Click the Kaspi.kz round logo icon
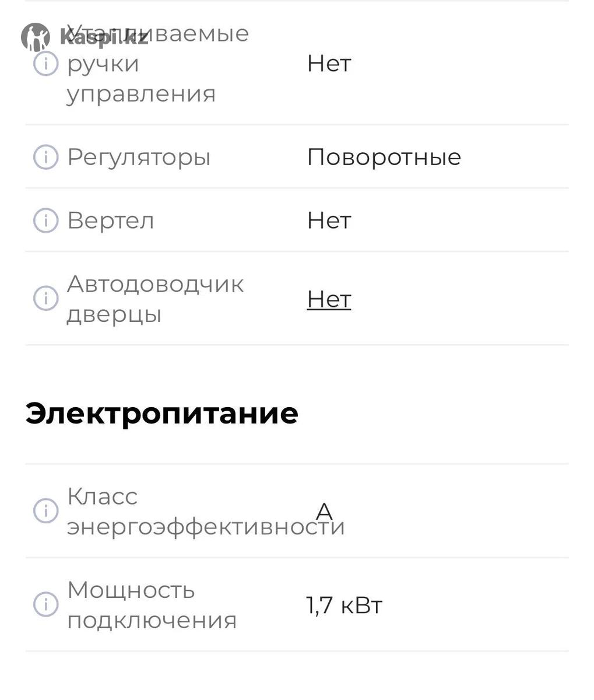 coord(36,37)
